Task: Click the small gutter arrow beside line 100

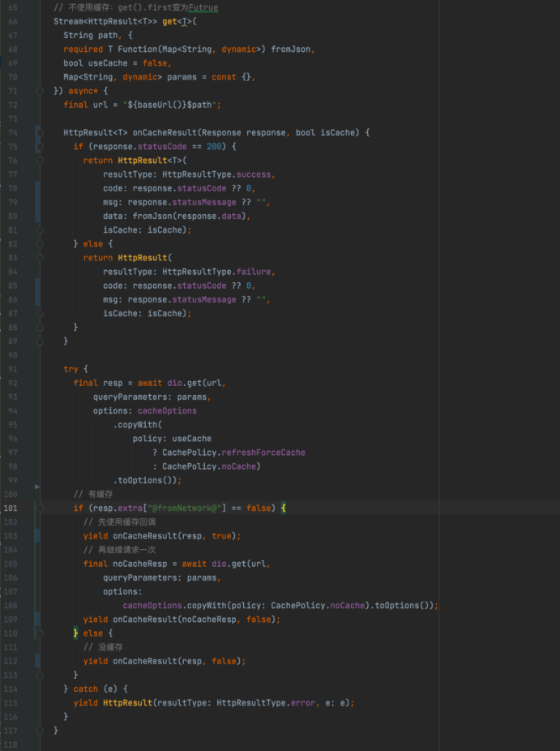Action: pos(37,487)
